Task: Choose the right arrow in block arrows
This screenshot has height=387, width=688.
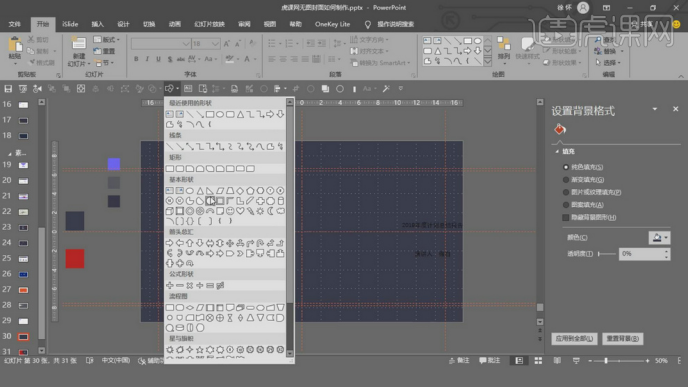Action: [170, 243]
